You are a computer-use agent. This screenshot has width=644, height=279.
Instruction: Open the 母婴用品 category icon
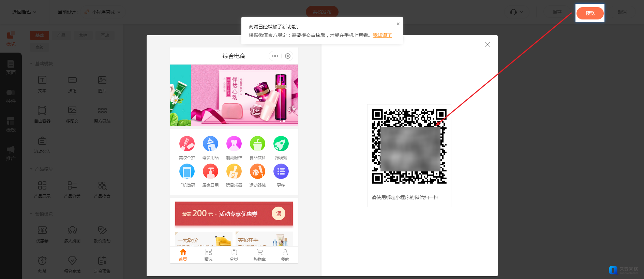click(x=210, y=144)
